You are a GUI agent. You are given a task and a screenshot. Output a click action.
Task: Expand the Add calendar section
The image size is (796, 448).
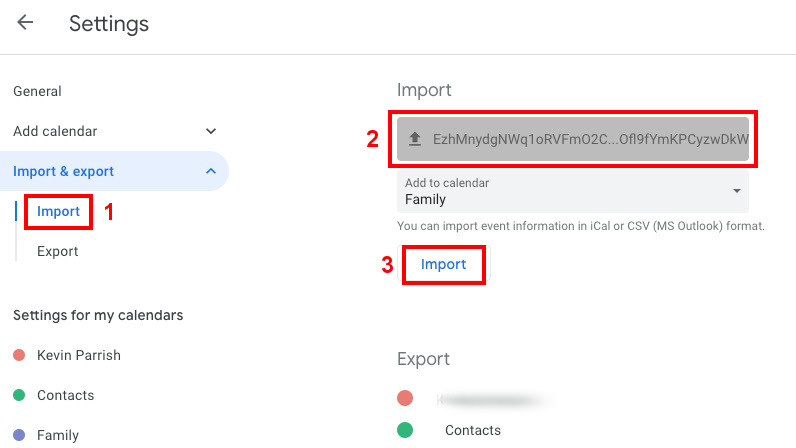210,131
